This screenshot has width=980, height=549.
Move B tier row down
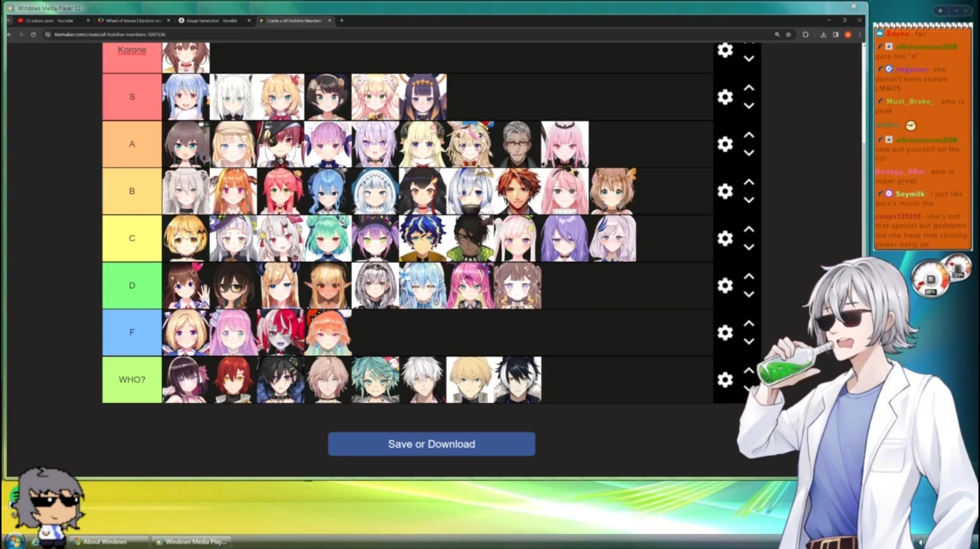[x=749, y=200]
